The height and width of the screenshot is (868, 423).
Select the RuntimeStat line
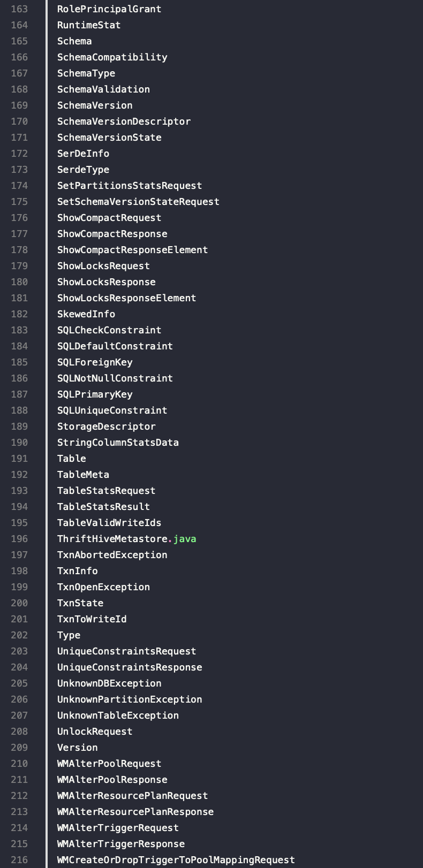89,25
